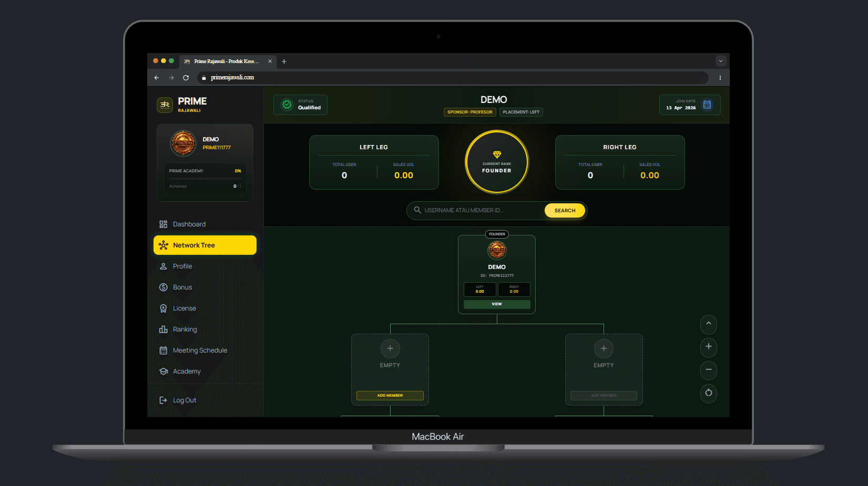Open Ranking in the sidebar

(205, 329)
